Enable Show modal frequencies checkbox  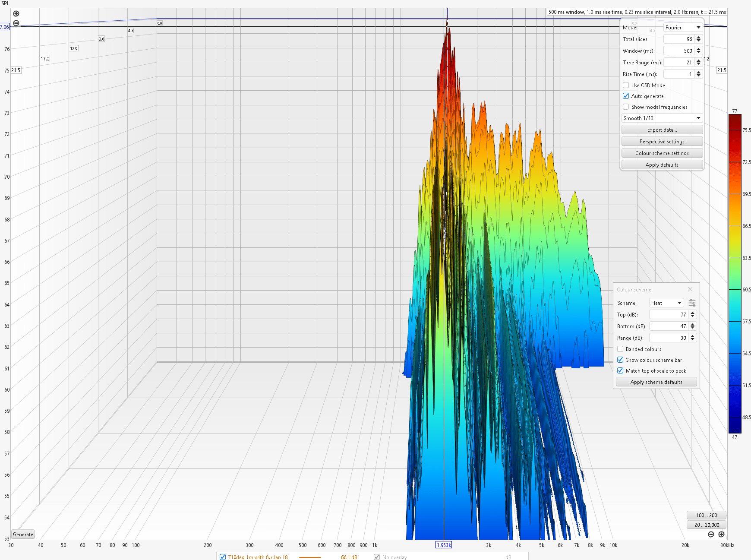[626, 107]
